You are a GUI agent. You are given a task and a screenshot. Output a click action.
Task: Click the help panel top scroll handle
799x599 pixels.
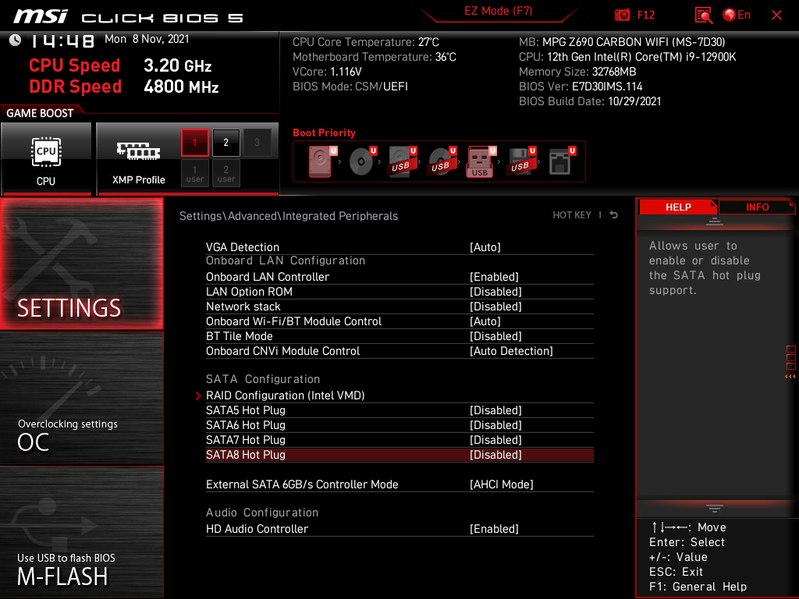point(714,221)
